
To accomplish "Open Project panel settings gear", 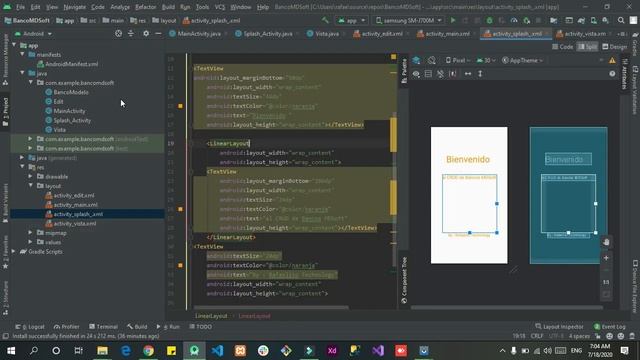I will click(x=146, y=34).
